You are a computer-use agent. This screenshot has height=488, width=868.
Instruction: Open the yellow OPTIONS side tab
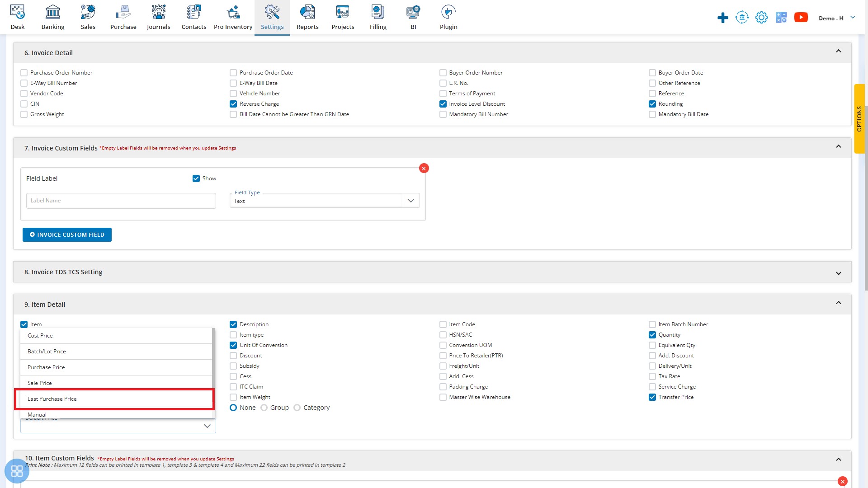tap(859, 119)
